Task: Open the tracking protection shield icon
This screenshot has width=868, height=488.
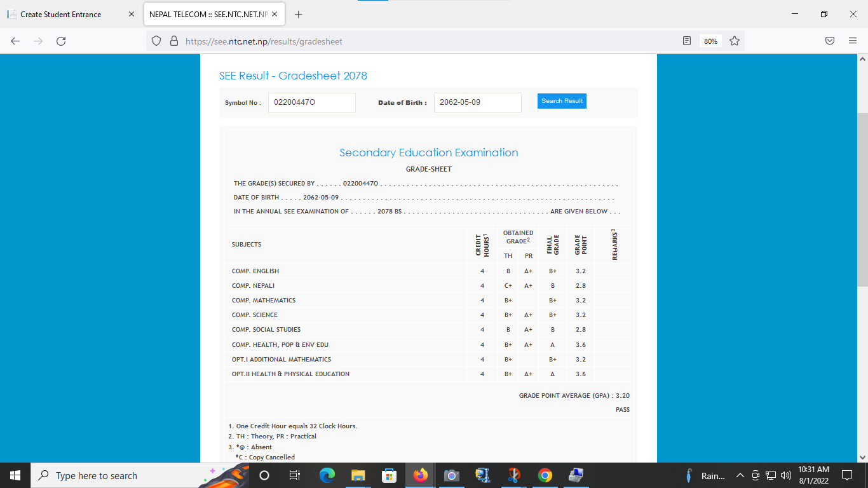Action: click(x=157, y=41)
